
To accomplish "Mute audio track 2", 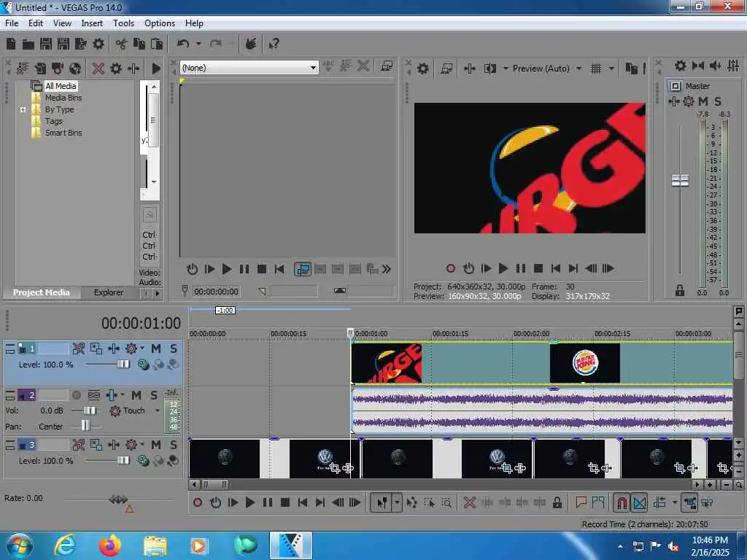I will pos(136,395).
